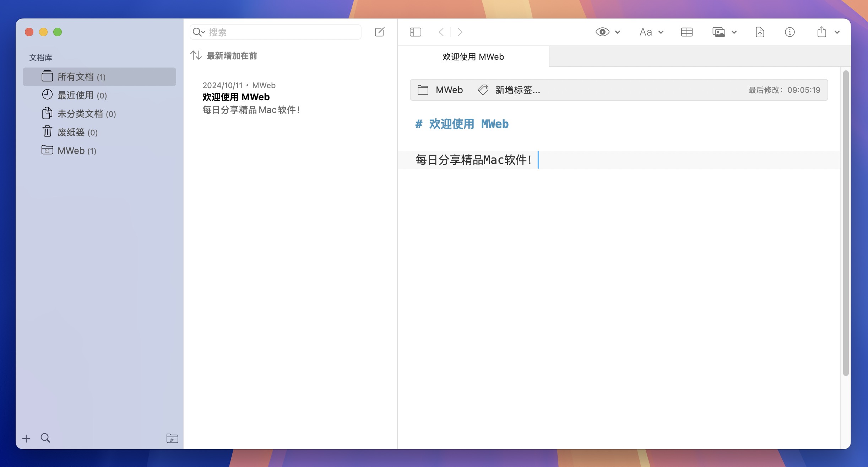Open the Aa formatting dropdown chevron
The image size is (868, 467).
tap(661, 32)
